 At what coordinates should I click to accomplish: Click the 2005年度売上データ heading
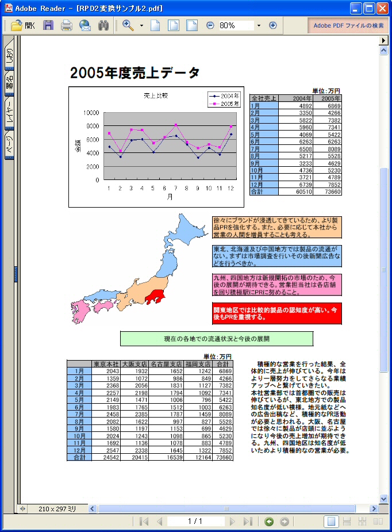[x=135, y=72]
